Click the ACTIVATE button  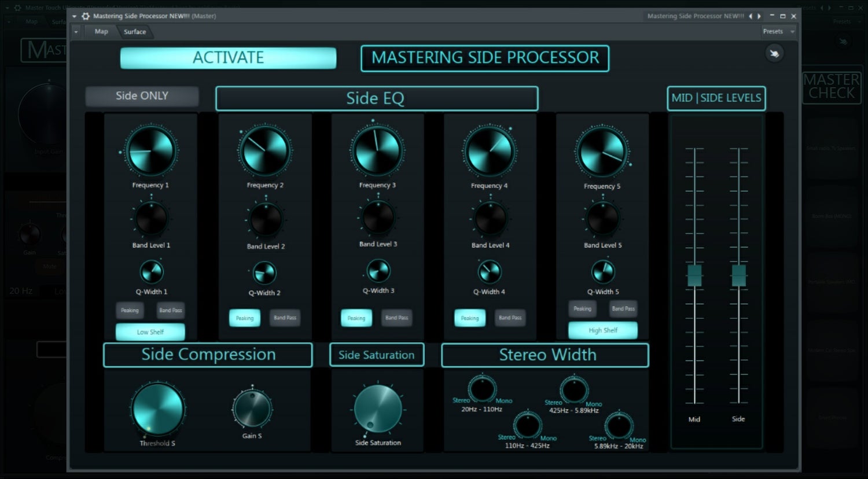click(x=228, y=58)
